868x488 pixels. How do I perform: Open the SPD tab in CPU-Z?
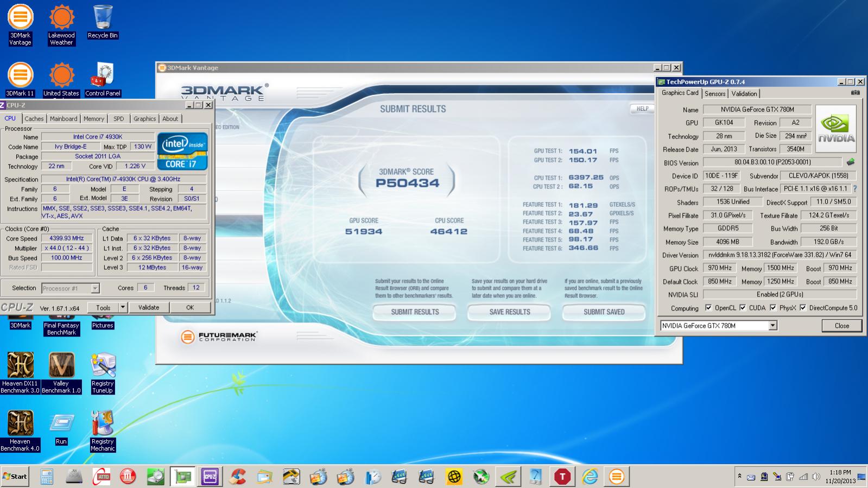click(118, 119)
